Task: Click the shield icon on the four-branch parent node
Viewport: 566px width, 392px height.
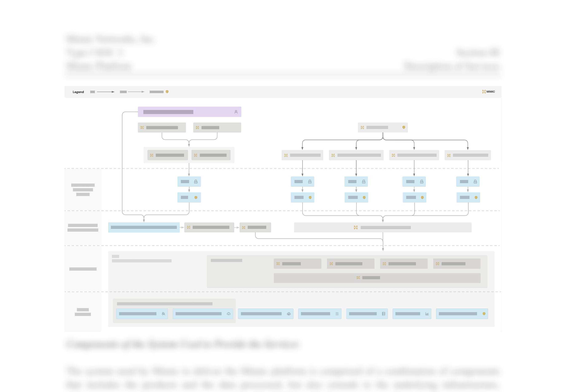Action: point(404,127)
